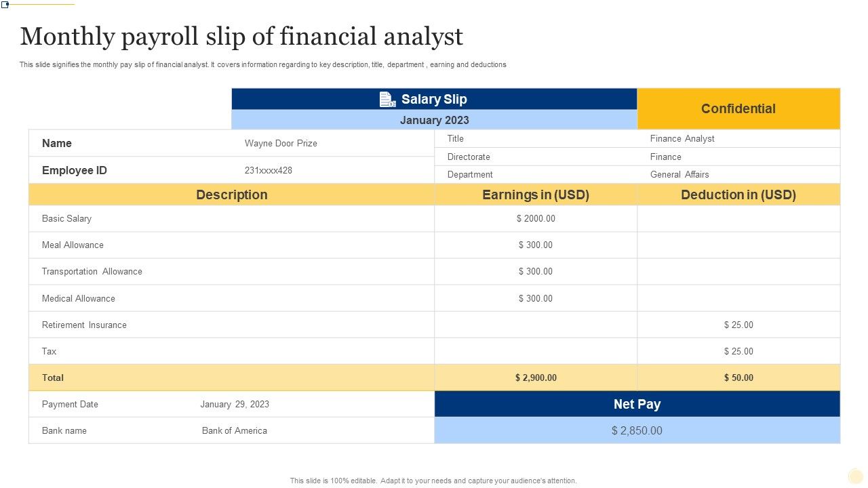868x488 pixels.
Task: Select the 'Bank name' label
Action: (64, 430)
